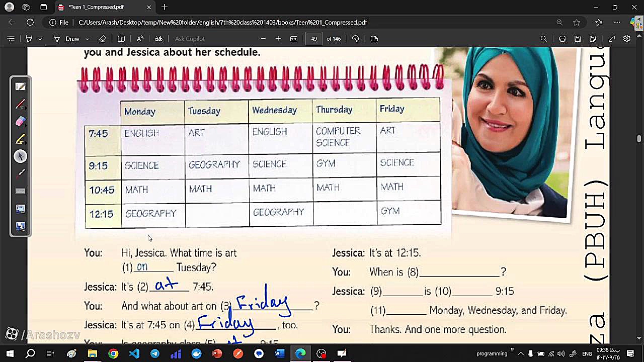Select the cursor pointer tool in floating toolbar
644x362 pixels.
(x=21, y=156)
